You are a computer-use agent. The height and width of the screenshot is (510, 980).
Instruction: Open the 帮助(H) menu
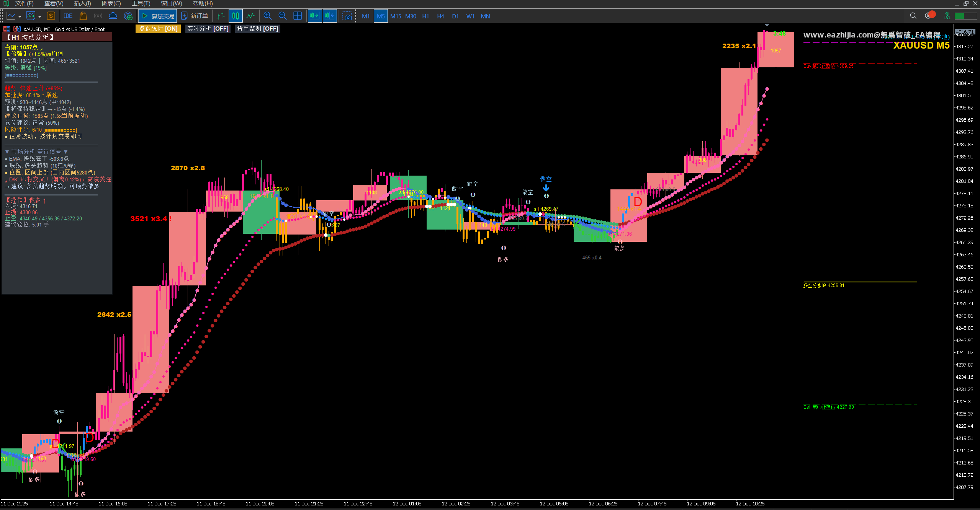(x=203, y=3)
